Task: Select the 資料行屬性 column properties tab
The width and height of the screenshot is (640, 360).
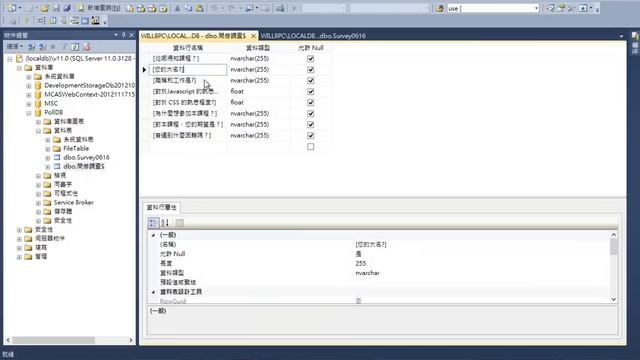Action: point(162,207)
